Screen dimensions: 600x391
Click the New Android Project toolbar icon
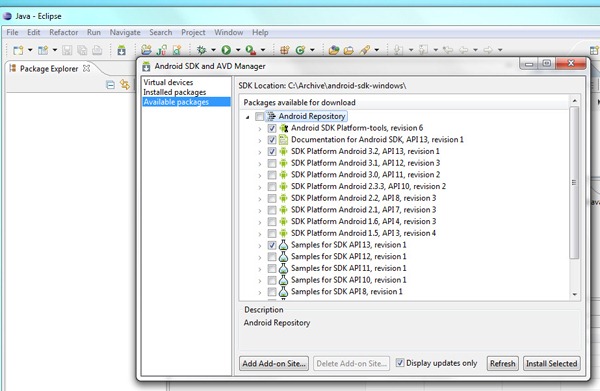tap(146, 50)
